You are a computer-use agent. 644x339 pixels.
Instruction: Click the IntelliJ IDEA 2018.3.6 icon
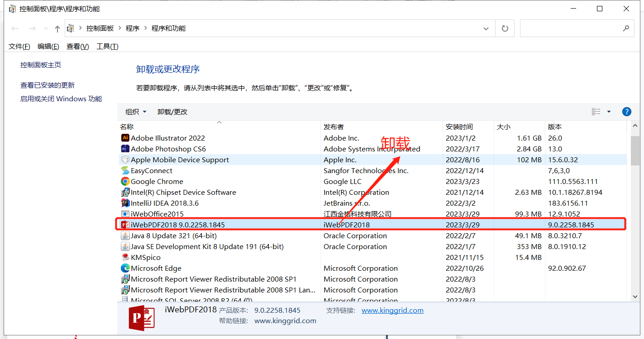[x=125, y=203]
